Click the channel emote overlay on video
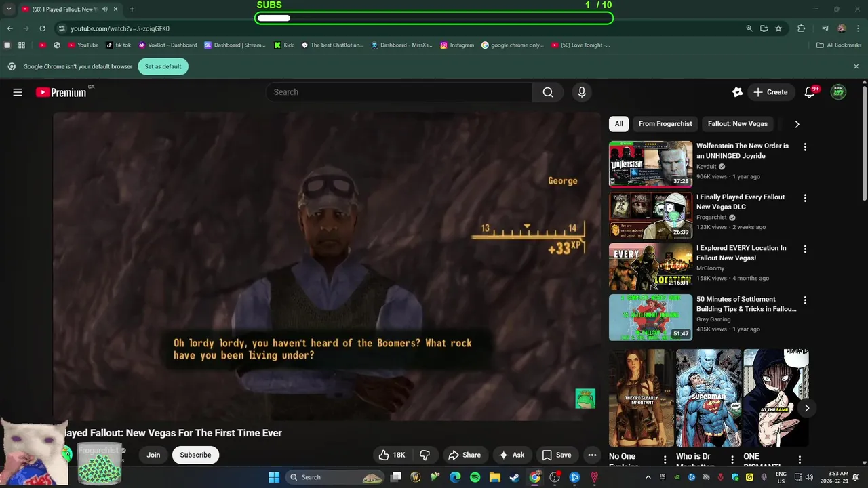Viewport: 868px width, 488px height. click(x=585, y=399)
